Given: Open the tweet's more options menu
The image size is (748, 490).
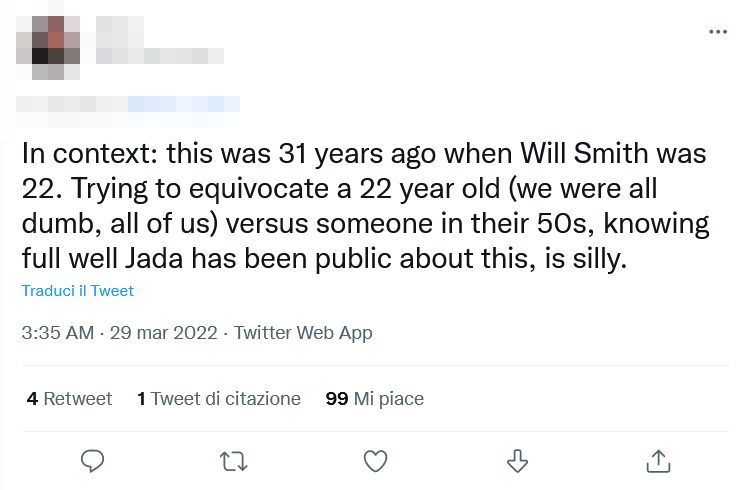Looking at the screenshot, I should pos(718,32).
